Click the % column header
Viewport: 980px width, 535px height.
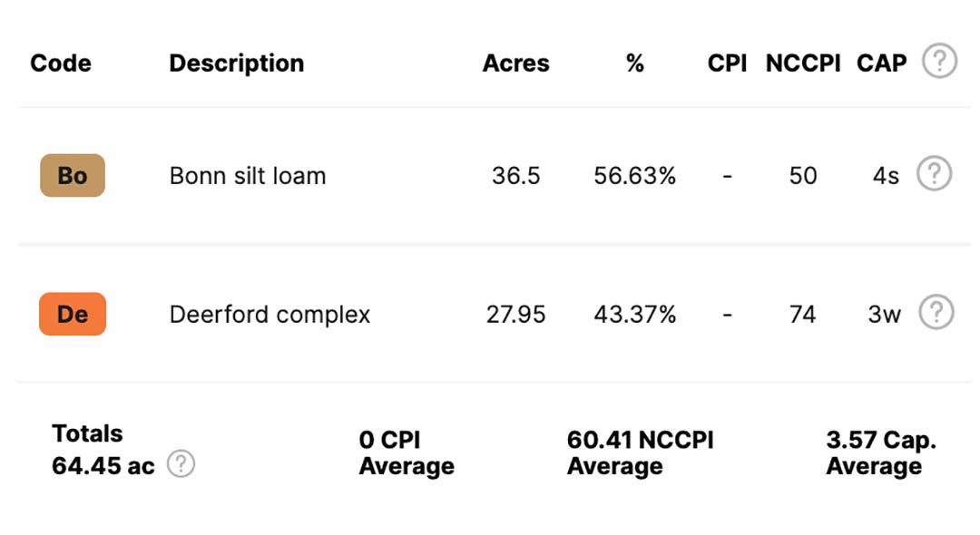tap(635, 63)
